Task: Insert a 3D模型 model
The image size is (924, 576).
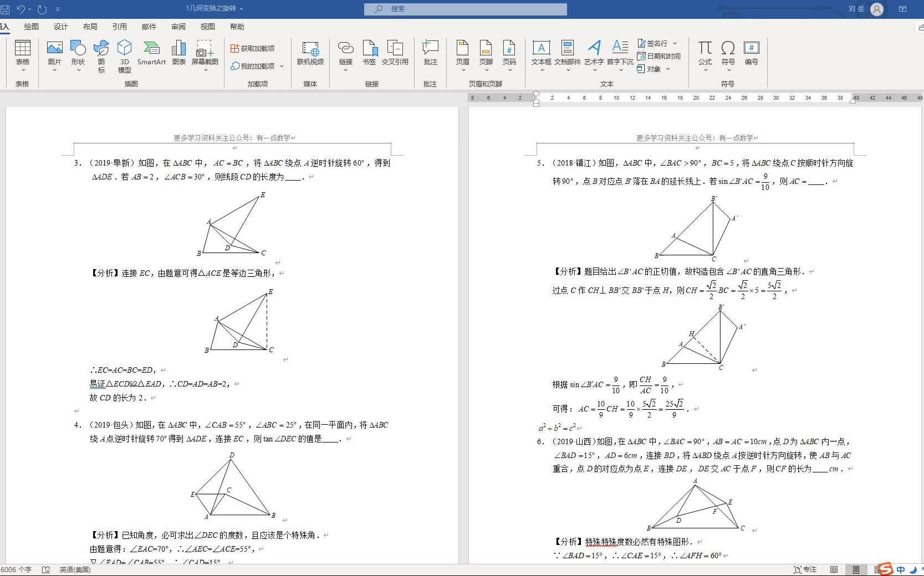Action: coord(125,56)
